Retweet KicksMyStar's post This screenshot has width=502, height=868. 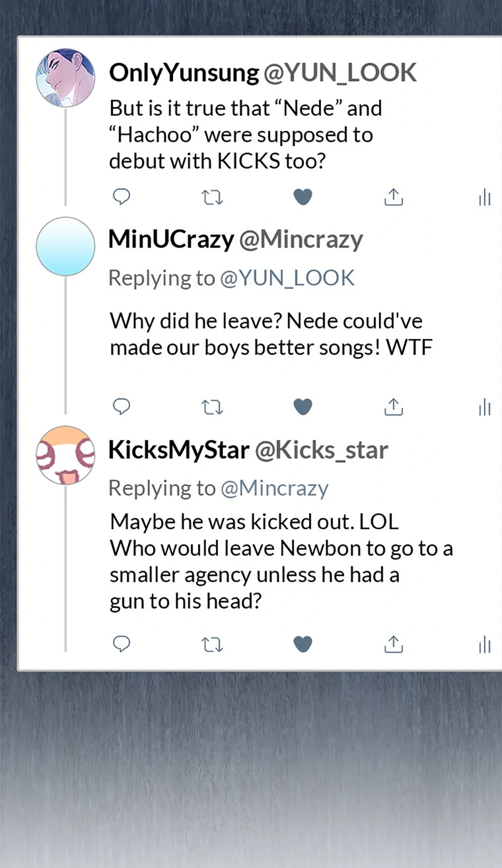point(212,645)
